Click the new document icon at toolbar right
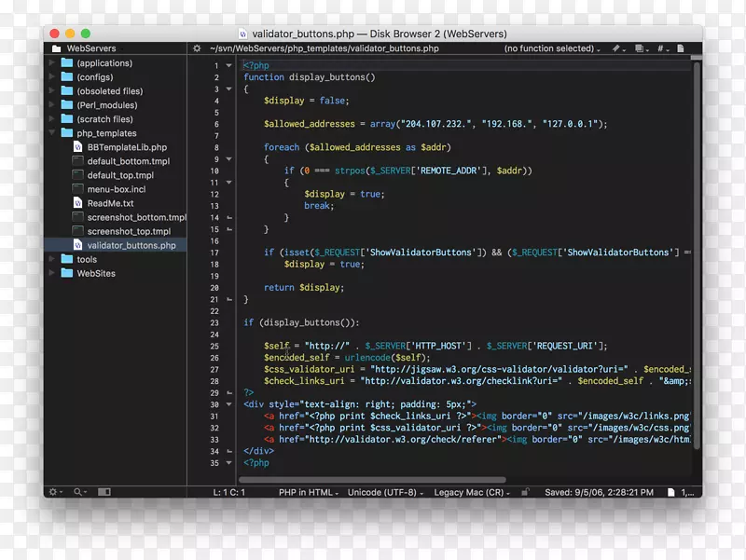Screen dimensions: 746x560 [680, 48]
